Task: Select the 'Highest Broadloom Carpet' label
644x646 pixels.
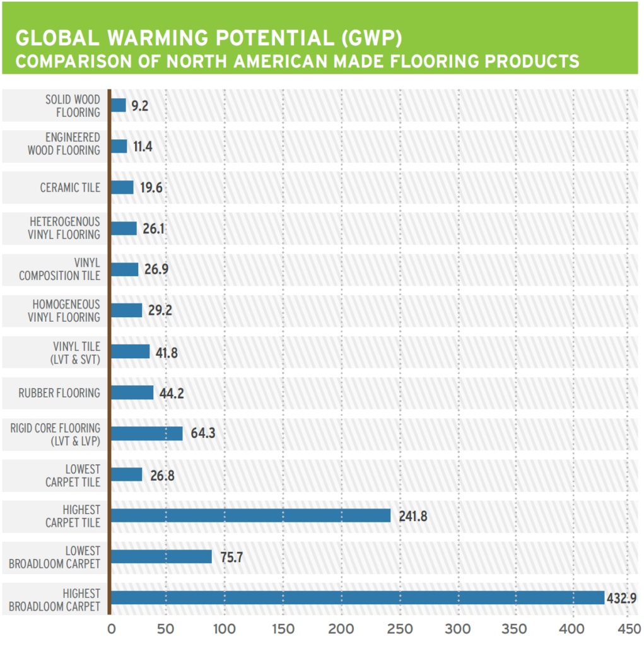Action: coord(54,600)
